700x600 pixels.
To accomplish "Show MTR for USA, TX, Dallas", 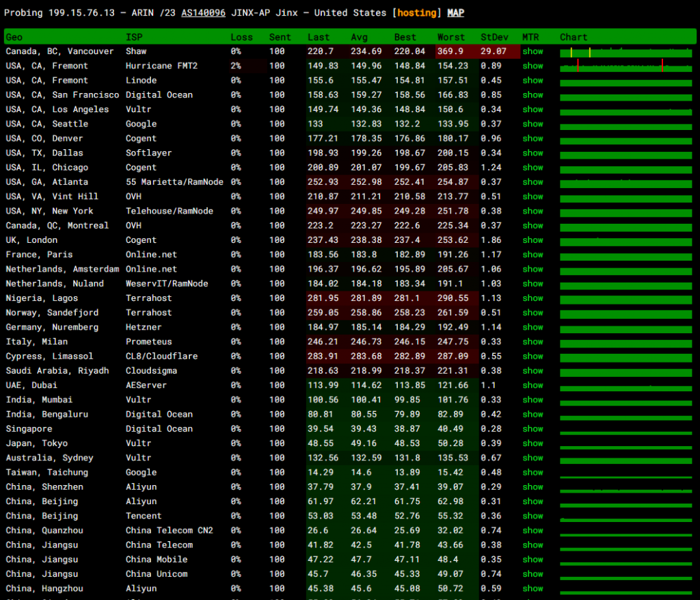I will tap(533, 153).
